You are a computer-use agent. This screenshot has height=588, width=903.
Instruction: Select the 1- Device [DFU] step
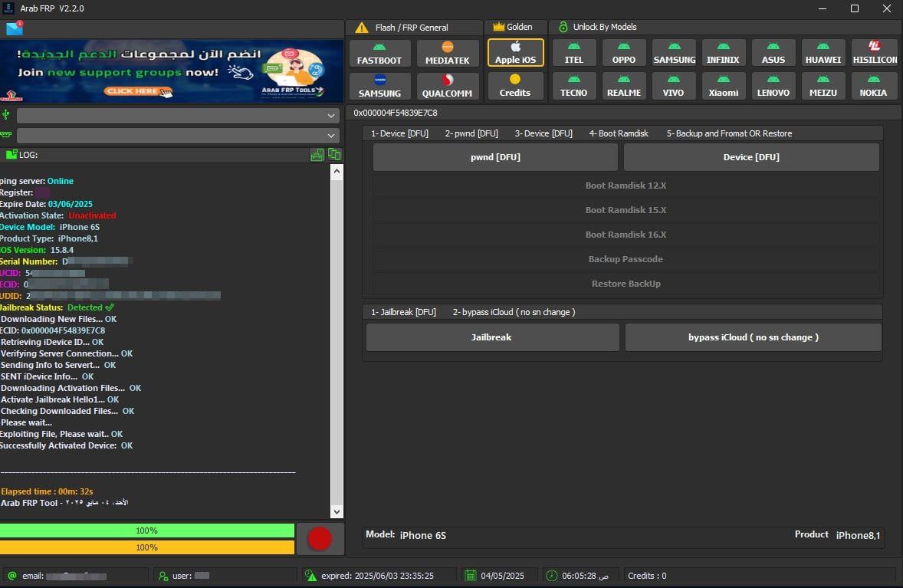pos(399,133)
